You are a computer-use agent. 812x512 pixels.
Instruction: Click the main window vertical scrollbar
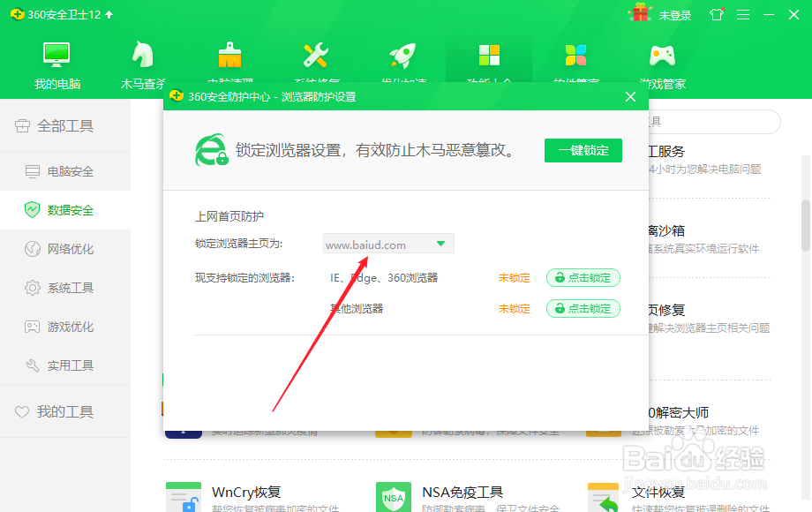pyautogui.click(x=807, y=225)
